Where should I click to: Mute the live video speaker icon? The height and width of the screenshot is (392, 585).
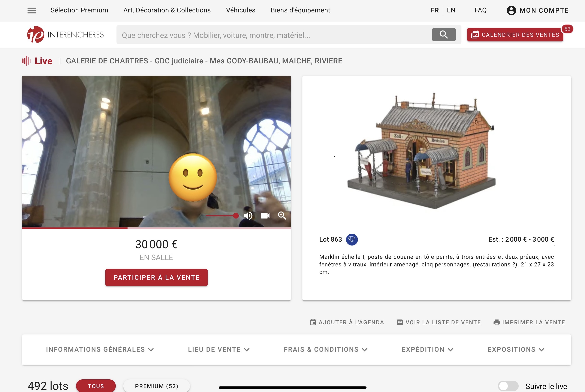coord(248,215)
